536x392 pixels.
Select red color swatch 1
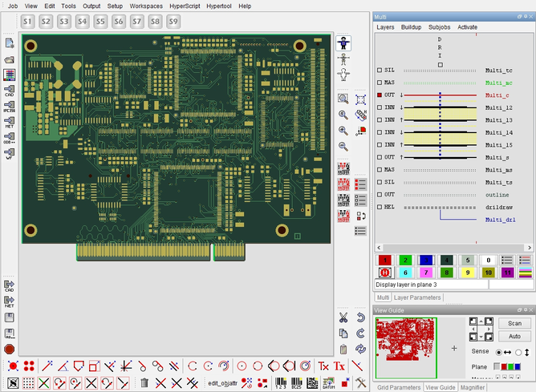click(x=385, y=261)
